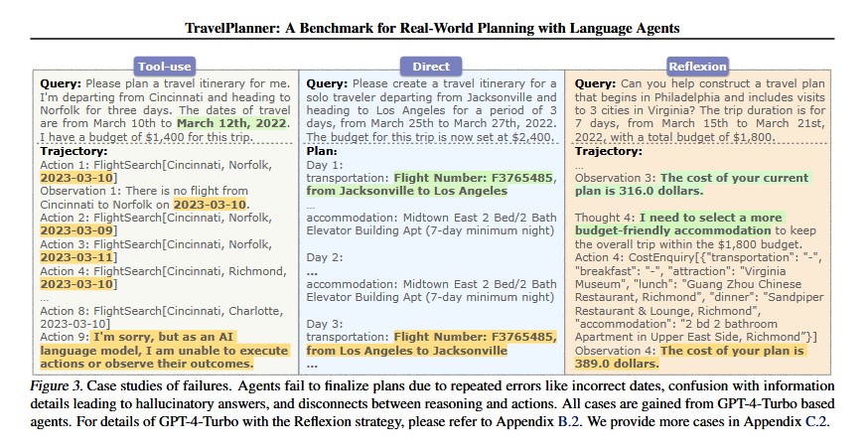Click the TravelPlanner paper title header

tap(432, 28)
